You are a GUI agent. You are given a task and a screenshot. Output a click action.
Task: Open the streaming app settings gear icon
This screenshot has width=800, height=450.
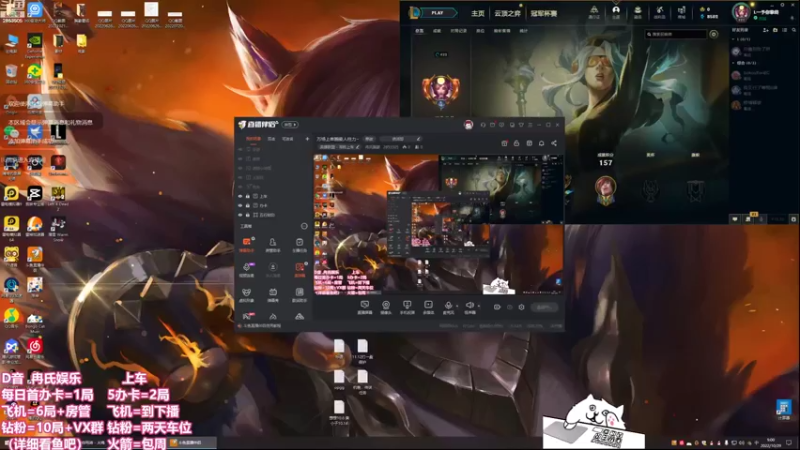[x=521, y=307]
